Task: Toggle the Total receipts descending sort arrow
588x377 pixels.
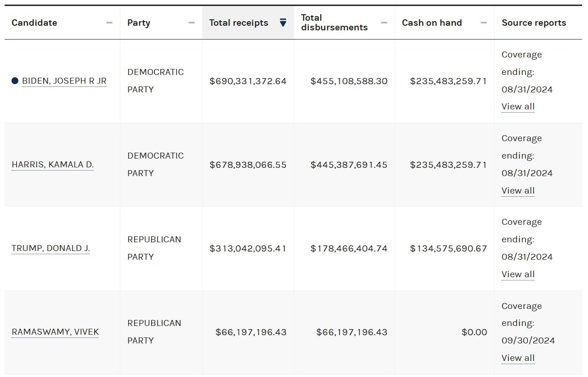Action: [283, 23]
